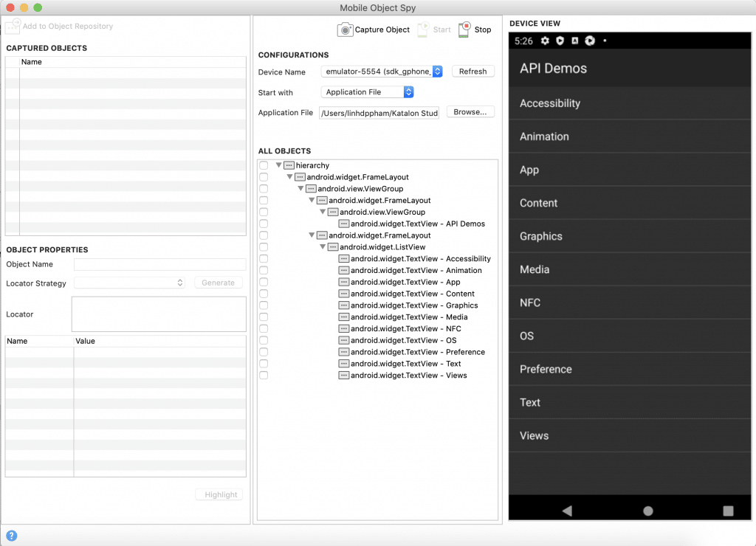Click the icon beside TextView - Animation
This screenshot has height=546, width=756.
(344, 270)
